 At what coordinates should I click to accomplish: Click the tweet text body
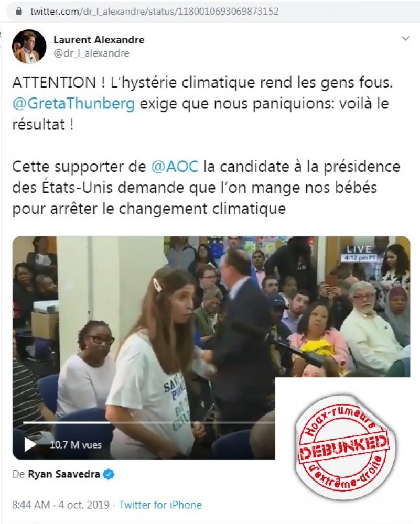(206, 145)
